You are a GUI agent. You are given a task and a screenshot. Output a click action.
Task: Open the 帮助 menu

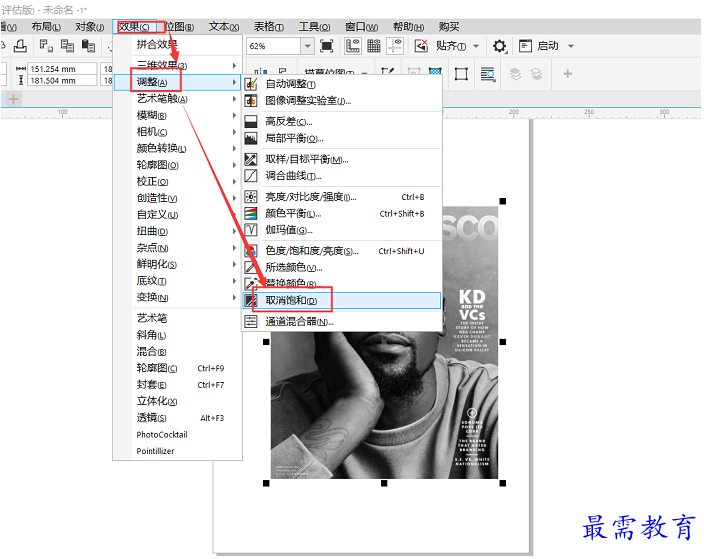(x=408, y=27)
